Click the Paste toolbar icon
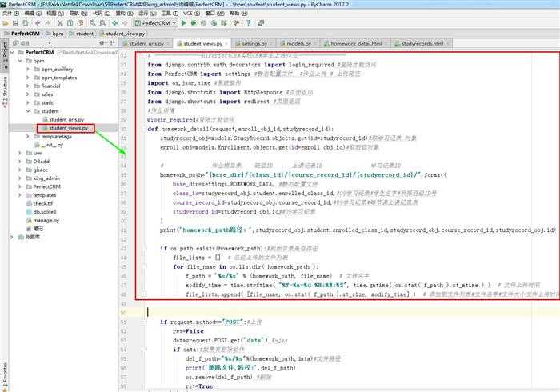 [80, 23]
